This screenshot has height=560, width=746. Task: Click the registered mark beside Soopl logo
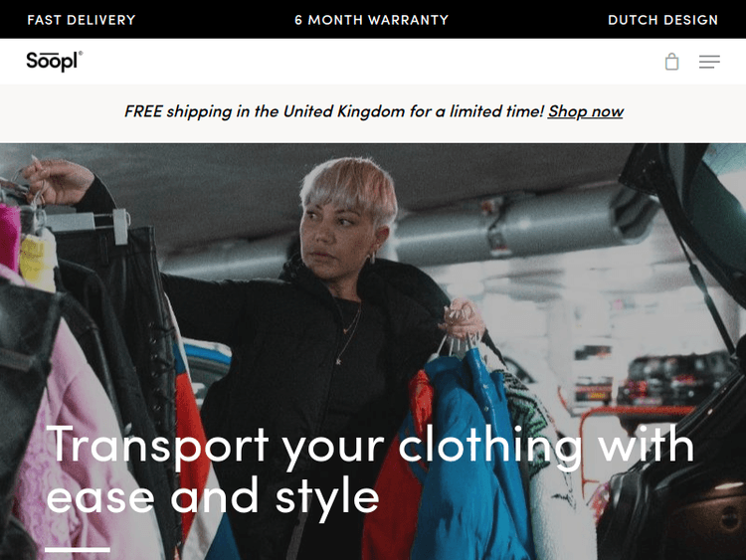pyautogui.click(x=81, y=53)
